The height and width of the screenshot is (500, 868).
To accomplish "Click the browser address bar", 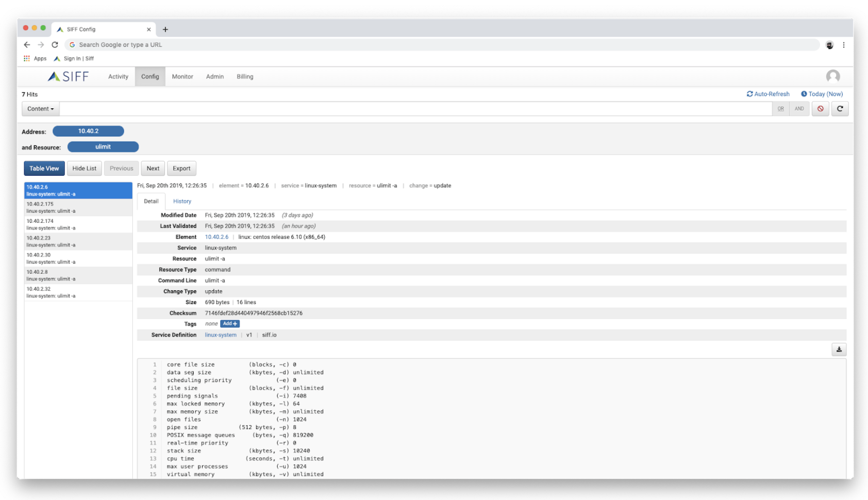I will pyautogui.click(x=442, y=45).
